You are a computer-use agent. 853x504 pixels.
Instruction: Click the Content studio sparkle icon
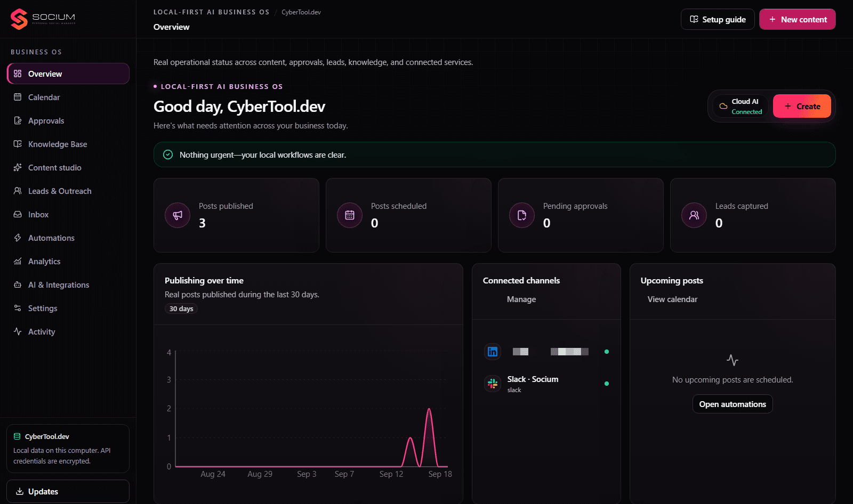tap(18, 167)
